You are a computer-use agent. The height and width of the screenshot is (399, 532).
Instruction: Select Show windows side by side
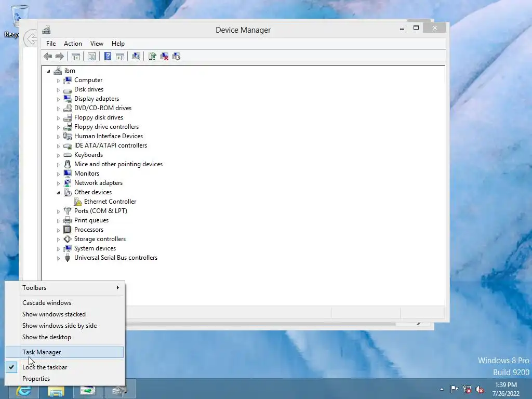tap(64, 326)
